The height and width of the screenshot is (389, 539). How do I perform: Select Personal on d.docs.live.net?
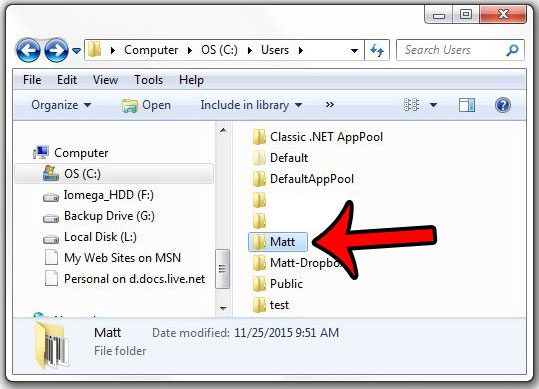tap(134, 279)
